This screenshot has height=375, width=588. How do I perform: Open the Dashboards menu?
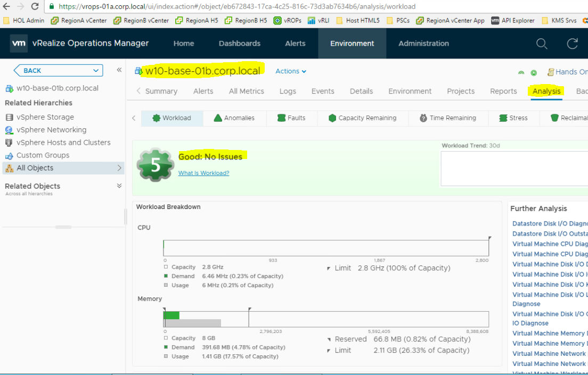(240, 44)
